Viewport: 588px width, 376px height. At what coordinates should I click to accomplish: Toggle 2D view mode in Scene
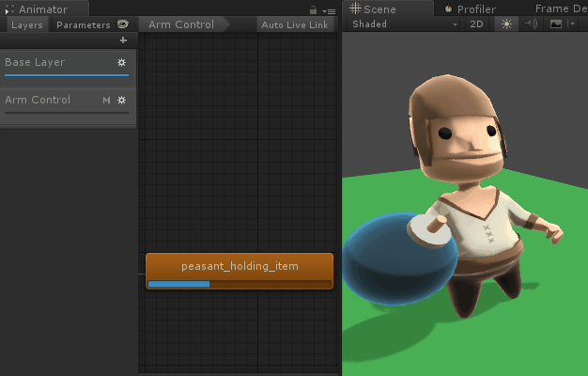coord(477,23)
